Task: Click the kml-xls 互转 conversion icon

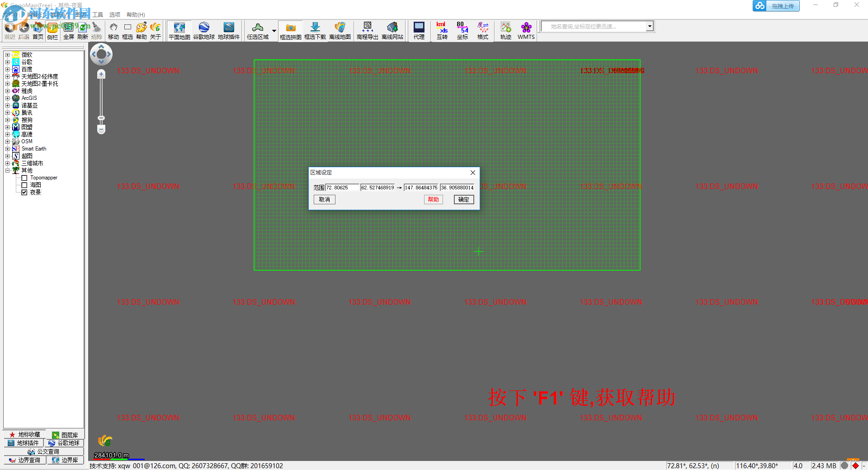Action: pos(442,31)
